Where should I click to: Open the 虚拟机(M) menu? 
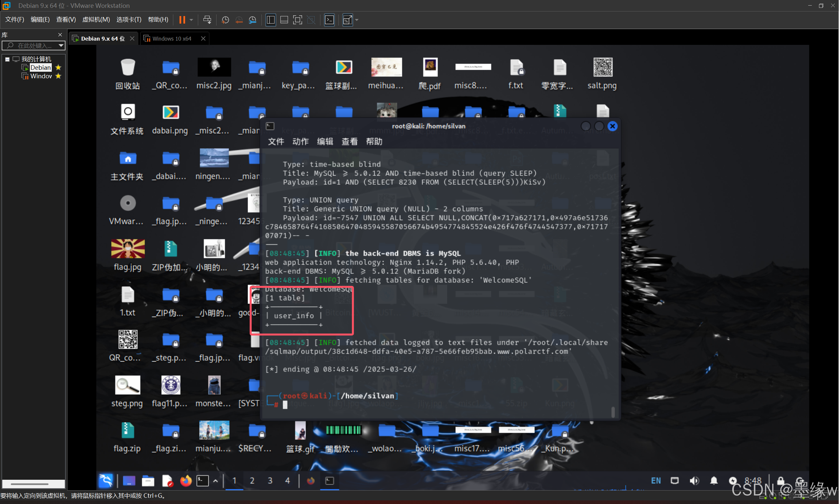pos(96,19)
